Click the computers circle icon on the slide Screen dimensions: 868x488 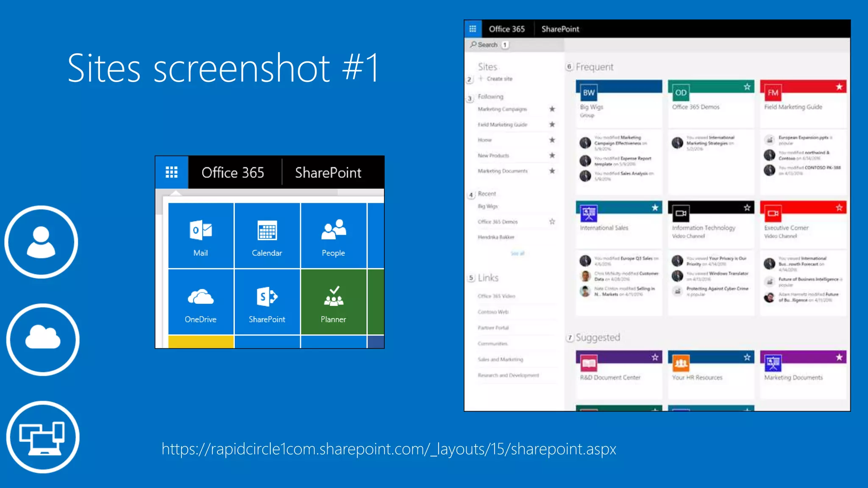pos(42,437)
